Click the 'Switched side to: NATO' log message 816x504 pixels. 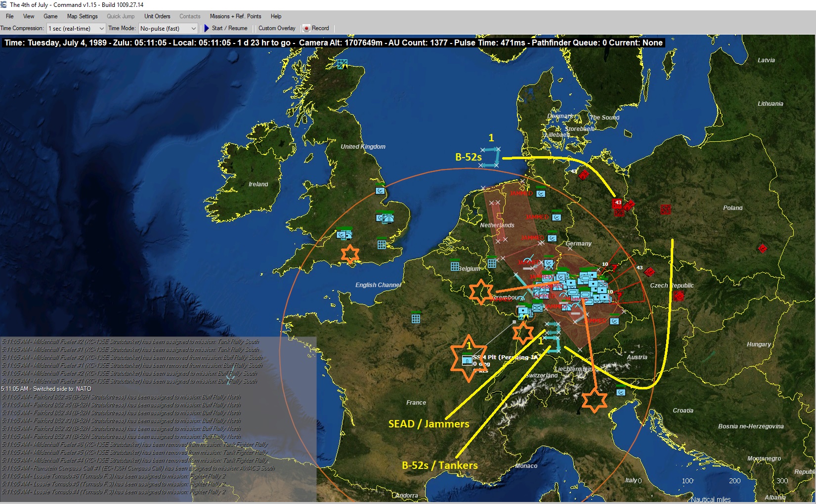(46, 389)
